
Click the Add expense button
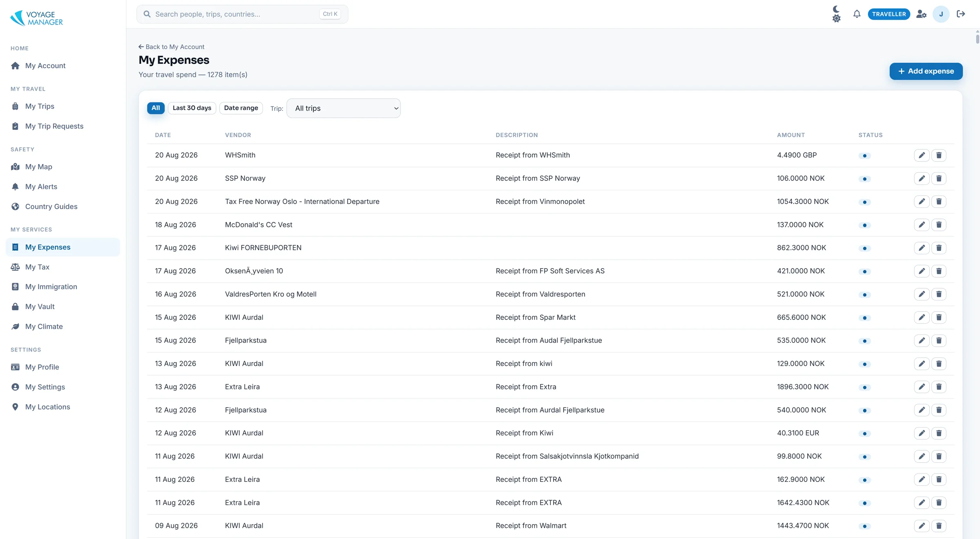[x=926, y=71]
